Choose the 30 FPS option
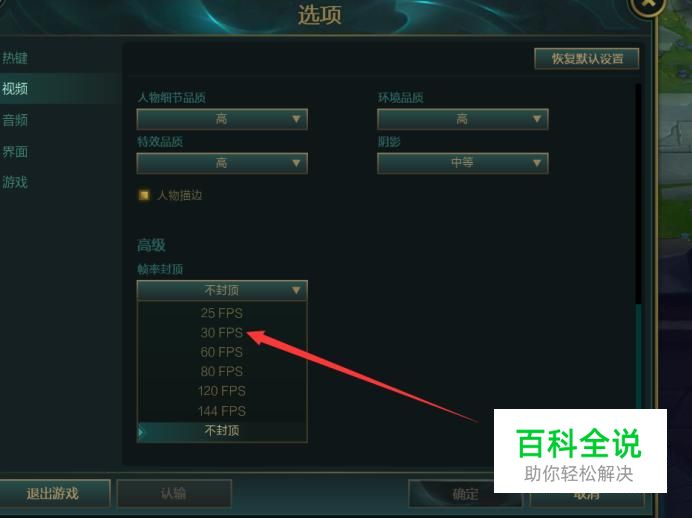The width and height of the screenshot is (692, 518). click(222, 333)
